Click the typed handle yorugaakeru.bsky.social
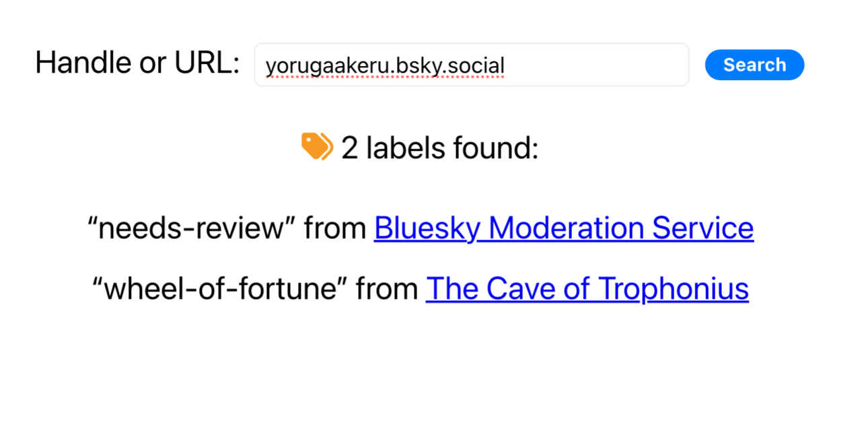The image size is (868, 433). tap(384, 66)
